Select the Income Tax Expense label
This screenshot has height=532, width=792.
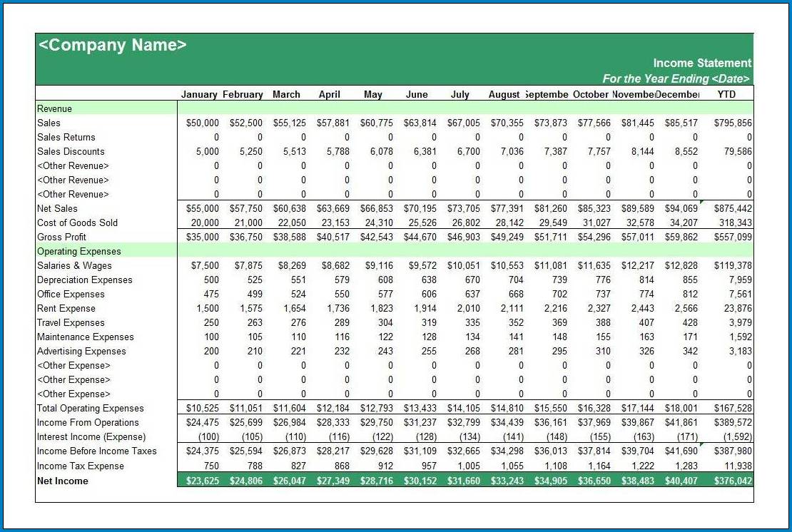[x=81, y=466]
